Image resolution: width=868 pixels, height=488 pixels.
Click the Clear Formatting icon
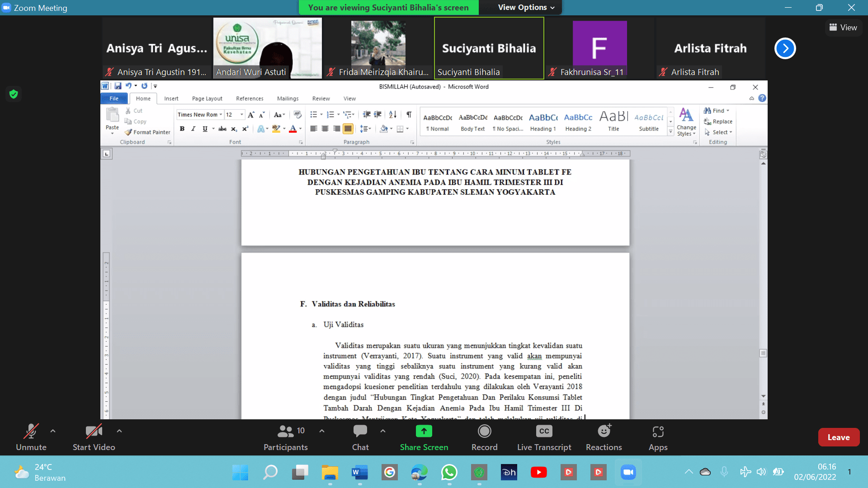297,115
